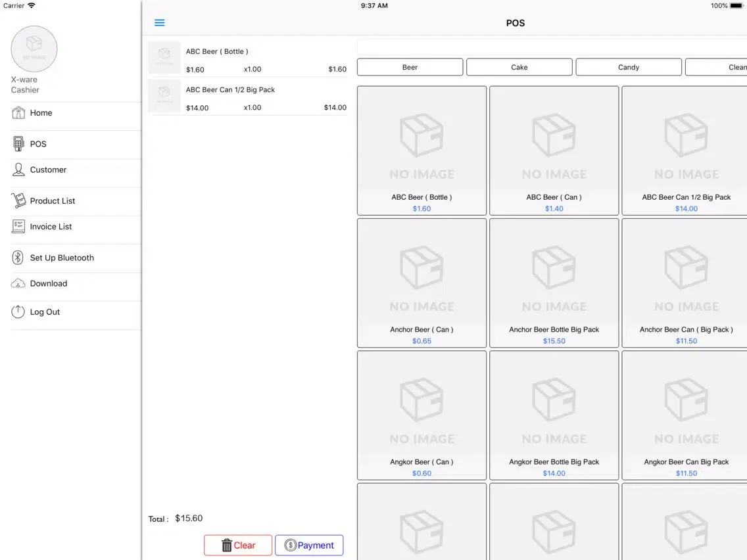Viewport: 747px width, 560px height.
Task: Open POS menu entry
Action: [x=76, y=144]
